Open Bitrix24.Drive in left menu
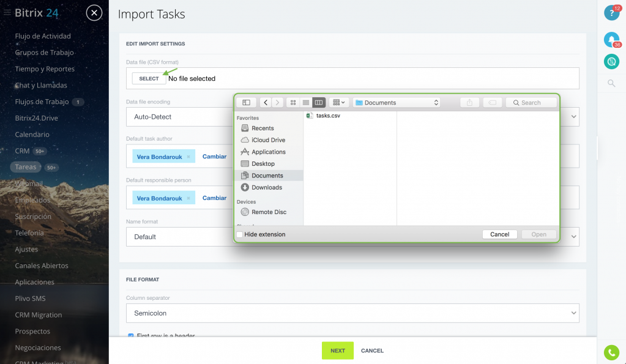The width and height of the screenshot is (626, 364). click(36, 118)
